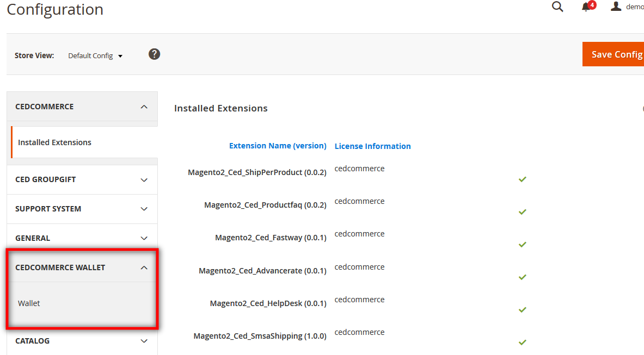
Task: Click the Extension Name (version) header link
Action: (x=278, y=146)
